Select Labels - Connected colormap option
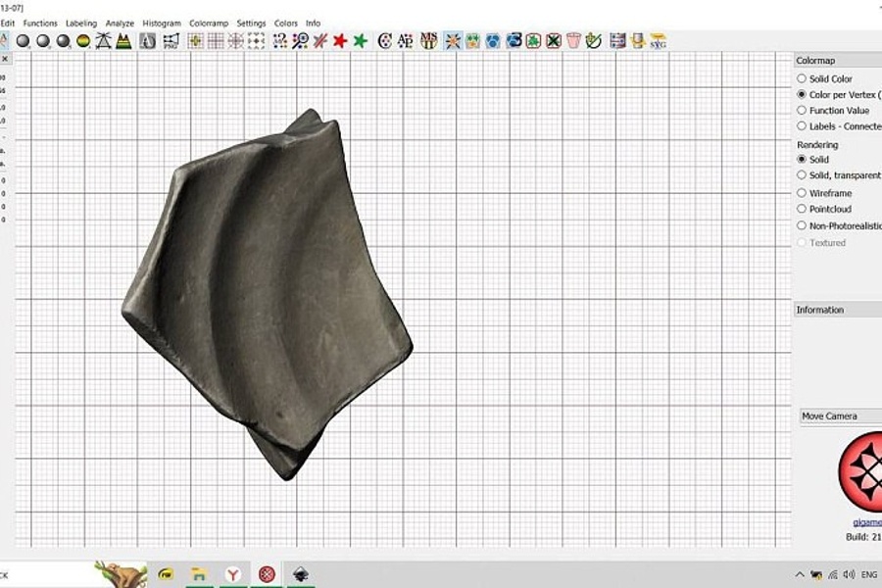Image resolution: width=882 pixels, height=588 pixels. click(839, 126)
